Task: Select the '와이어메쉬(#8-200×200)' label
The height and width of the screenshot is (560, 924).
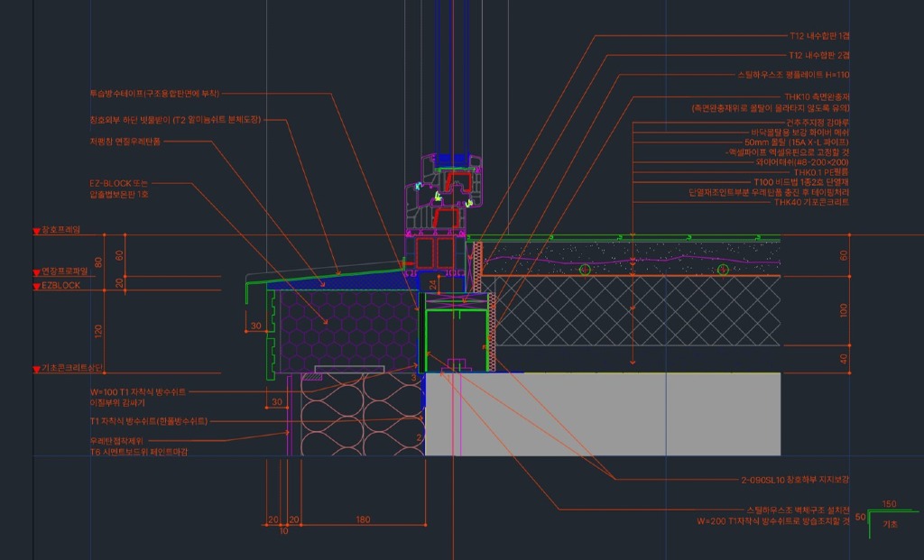Action: coord(802,161)
